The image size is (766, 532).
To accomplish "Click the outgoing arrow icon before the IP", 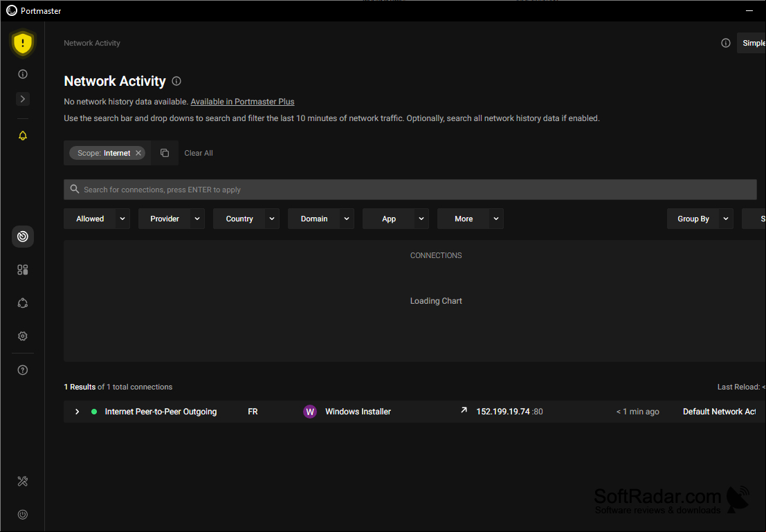I will 464,410.
